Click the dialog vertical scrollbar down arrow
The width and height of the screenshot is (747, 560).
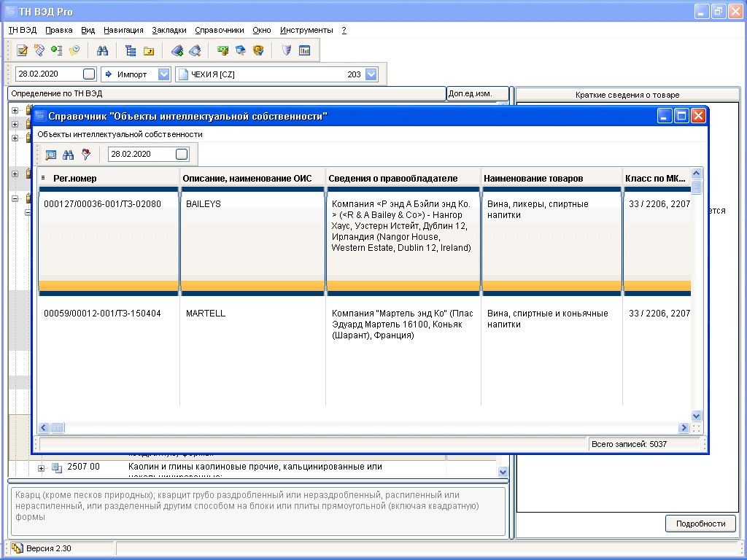[697, 416]
